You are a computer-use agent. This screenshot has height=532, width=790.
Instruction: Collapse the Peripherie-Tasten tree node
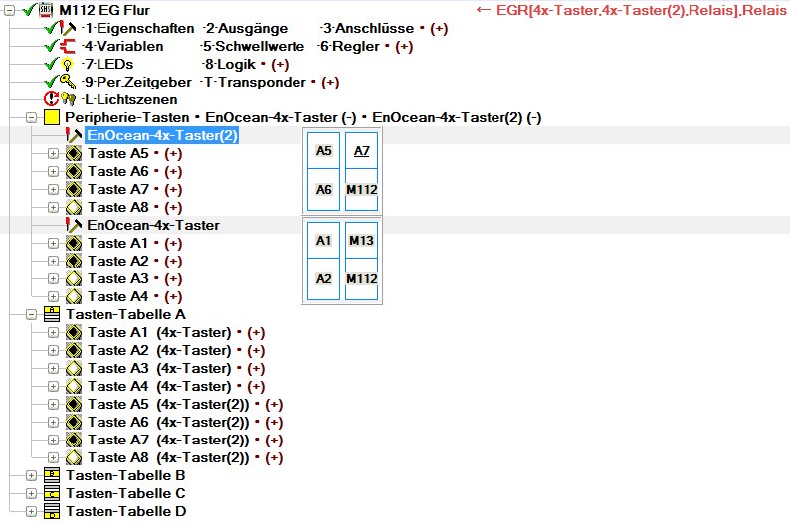(x=31, y=117)
